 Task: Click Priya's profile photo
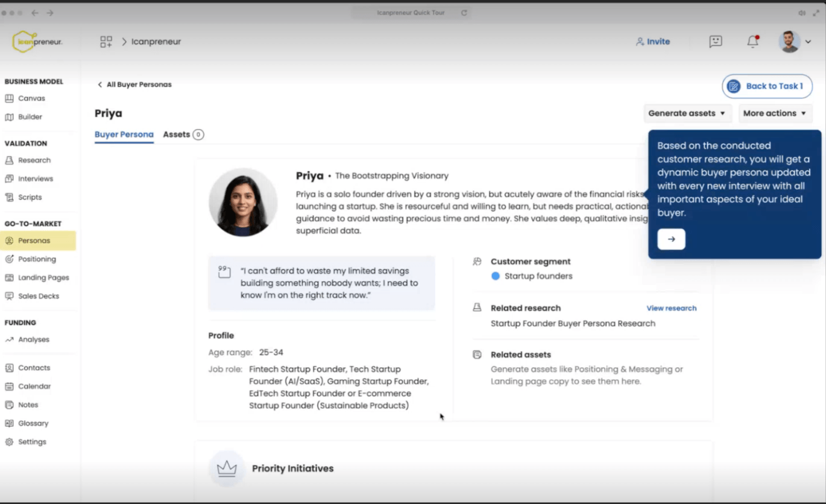click(243, 202)
